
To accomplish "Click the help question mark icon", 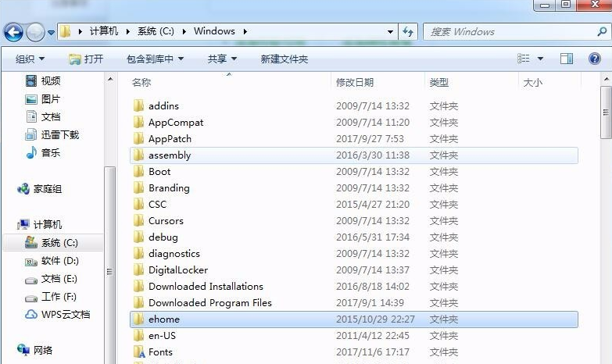I will [x=593, y=59].
